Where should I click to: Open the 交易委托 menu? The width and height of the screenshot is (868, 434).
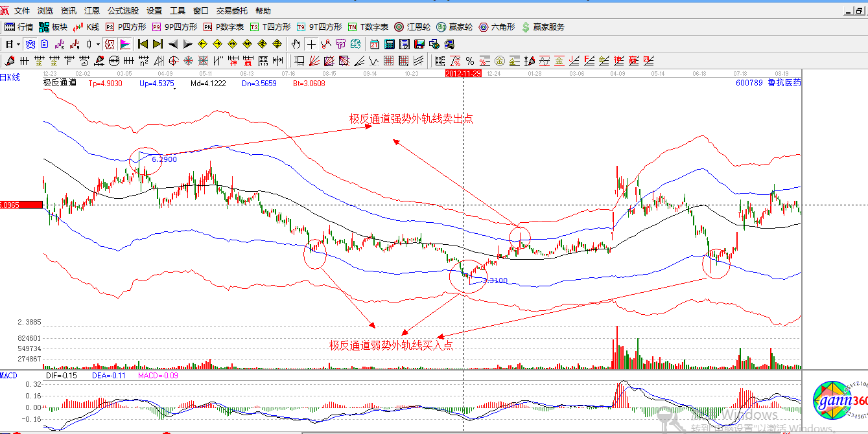231,10
